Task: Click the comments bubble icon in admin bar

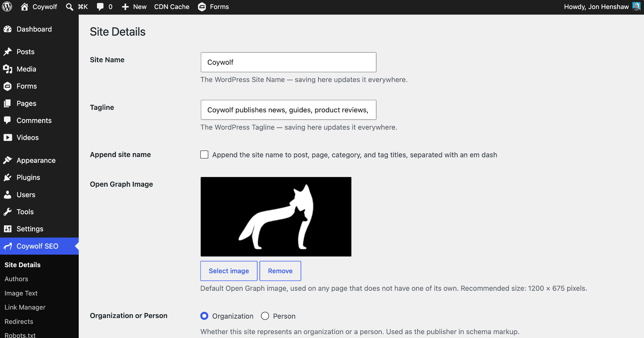Action: (100, 7)
